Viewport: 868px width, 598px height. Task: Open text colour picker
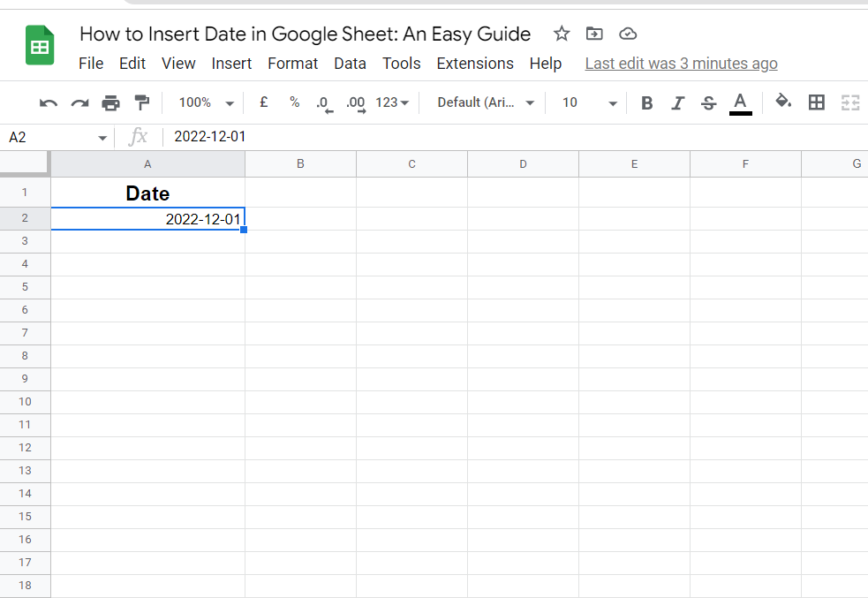(x=740, y=103)
